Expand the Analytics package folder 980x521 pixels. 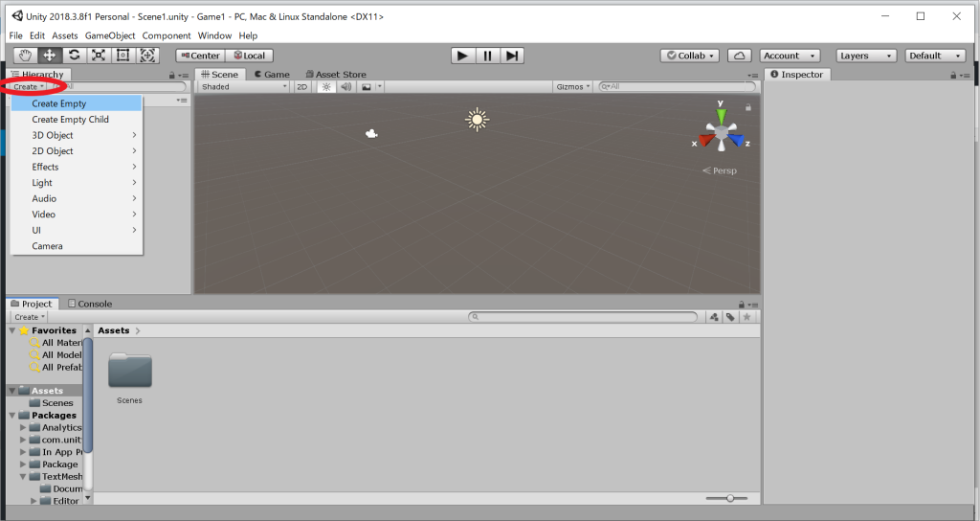23,428
